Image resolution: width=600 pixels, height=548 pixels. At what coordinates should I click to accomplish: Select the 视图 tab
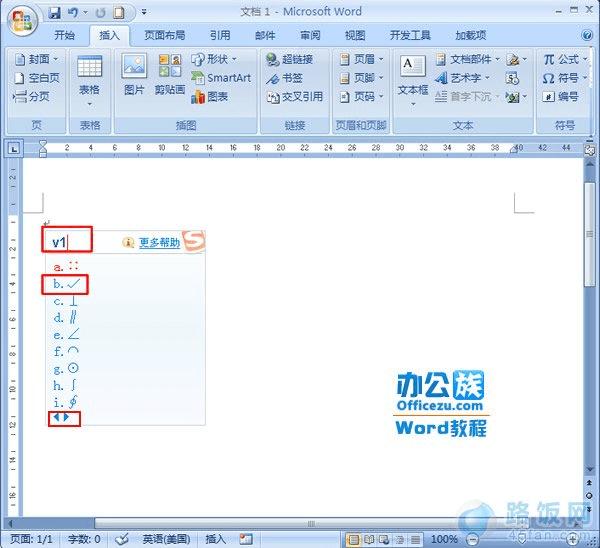(355, 36)
